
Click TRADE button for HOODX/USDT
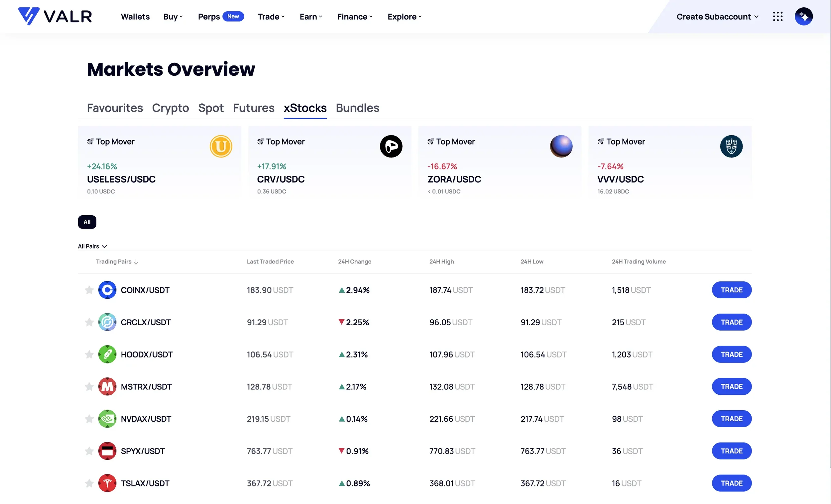[732, 354]
